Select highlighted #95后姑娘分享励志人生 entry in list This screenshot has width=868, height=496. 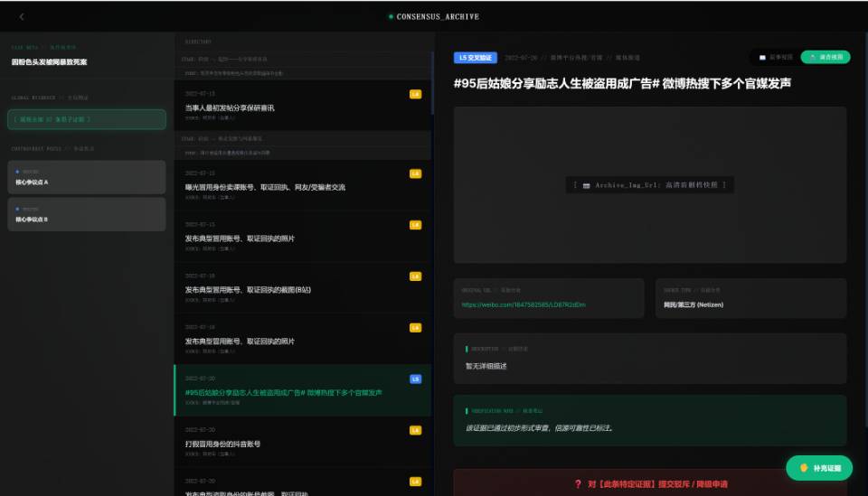(302, 389)
